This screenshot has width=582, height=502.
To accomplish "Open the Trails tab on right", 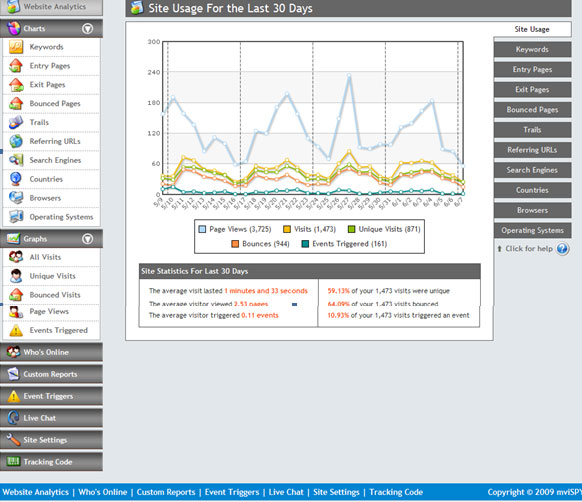I will (x=532, y=130).
